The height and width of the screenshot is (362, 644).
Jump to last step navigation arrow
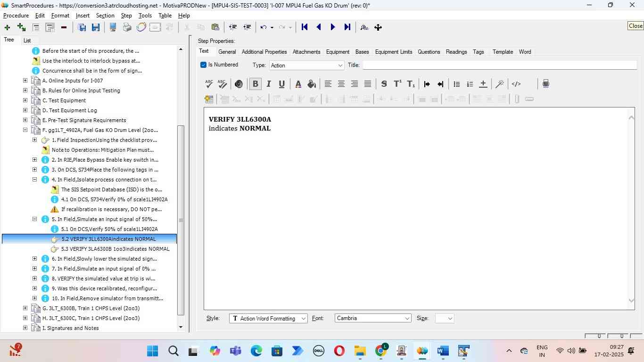point(347,27)
